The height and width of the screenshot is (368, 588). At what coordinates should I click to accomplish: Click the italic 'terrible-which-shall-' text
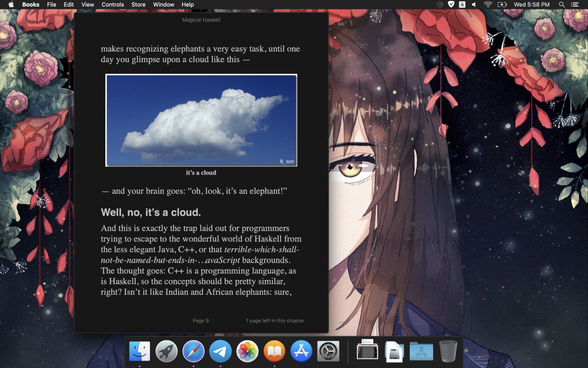(x=262, y=250)
